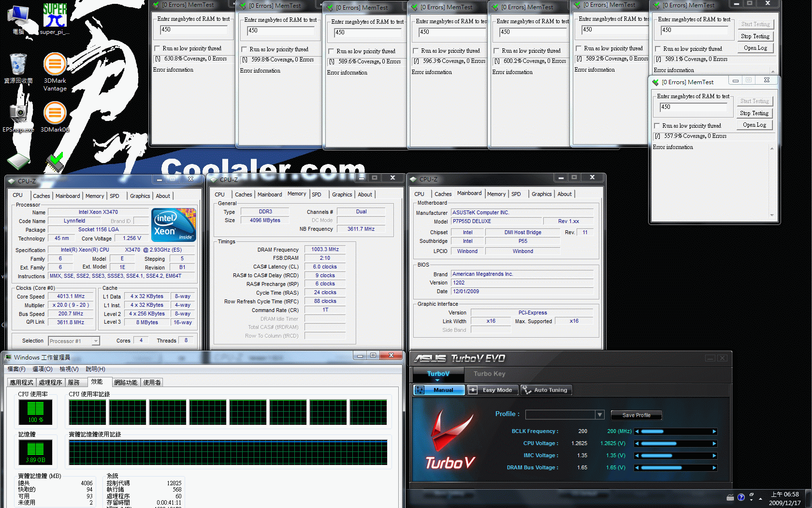
Task: Open 檔案(F) menu in Task Manager
Action: pos(16,369)
